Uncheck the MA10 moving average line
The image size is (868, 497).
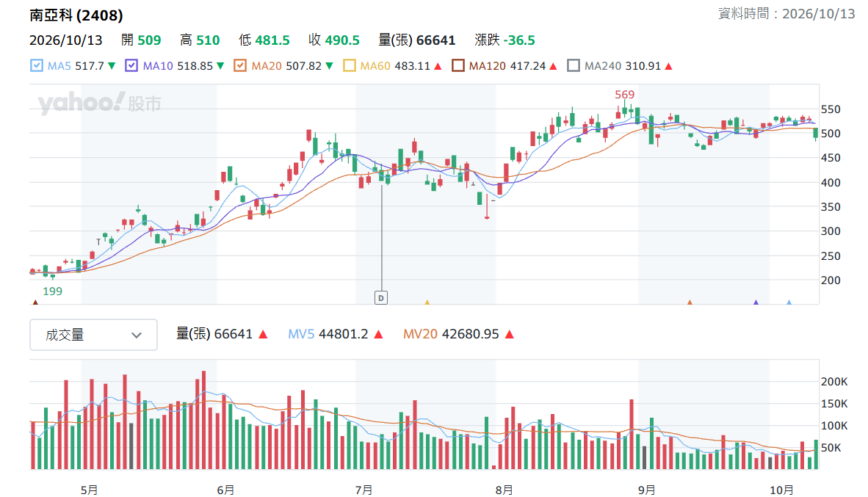131,66
